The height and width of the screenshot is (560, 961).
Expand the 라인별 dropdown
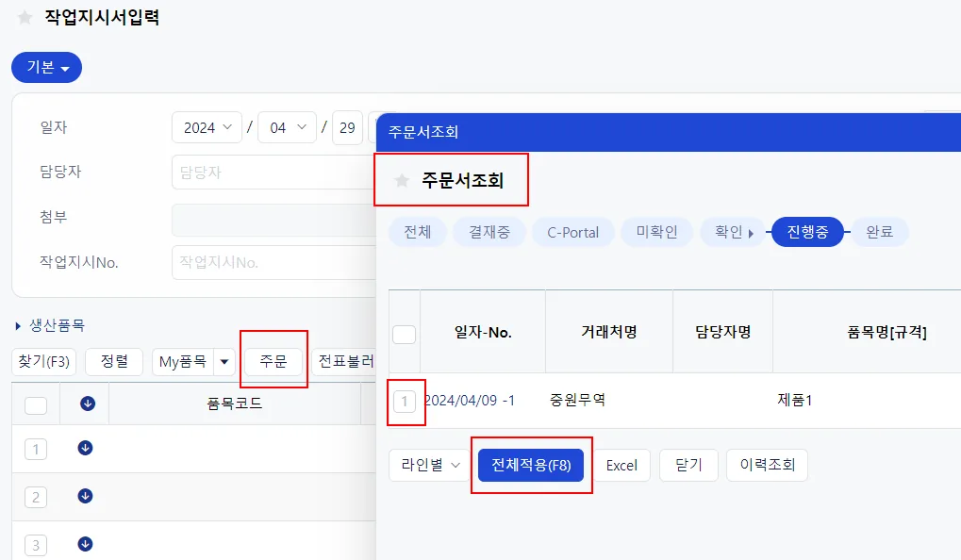click(430, 465)
